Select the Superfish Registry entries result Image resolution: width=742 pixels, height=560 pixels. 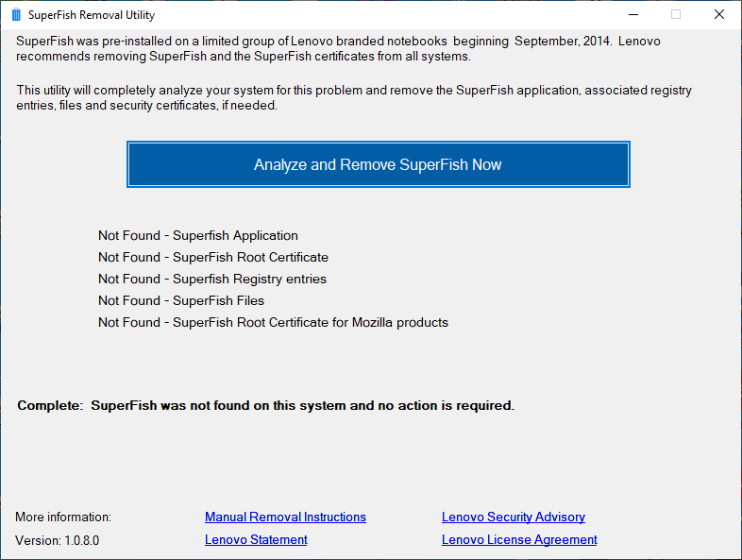(x=212, y=279)
